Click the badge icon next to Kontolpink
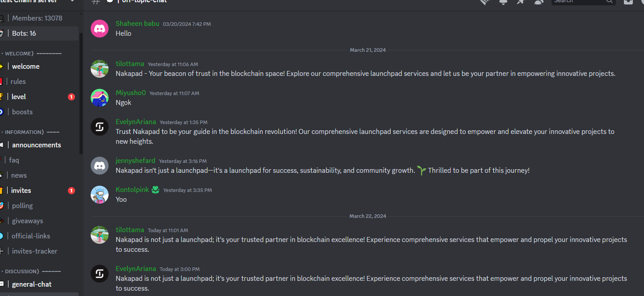 [x=155, y=190]
